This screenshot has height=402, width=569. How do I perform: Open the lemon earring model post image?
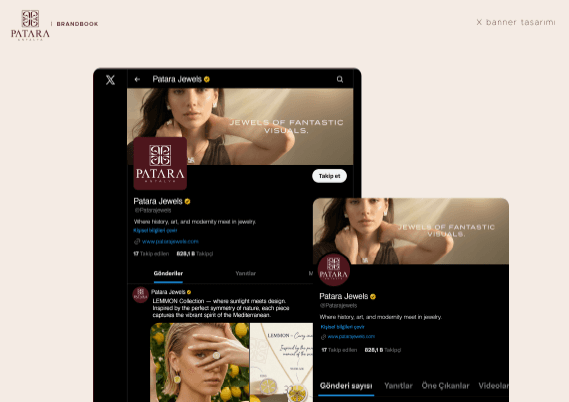[200, 362]
